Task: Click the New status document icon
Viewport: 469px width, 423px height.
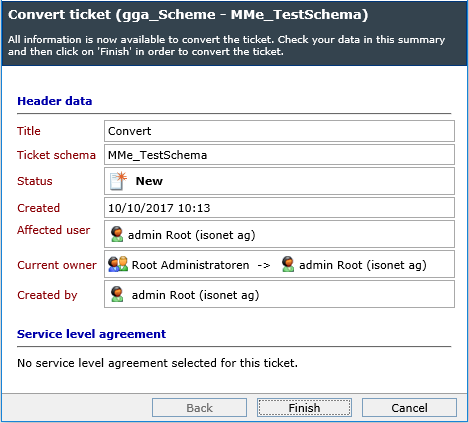Action: pos(118,181)
